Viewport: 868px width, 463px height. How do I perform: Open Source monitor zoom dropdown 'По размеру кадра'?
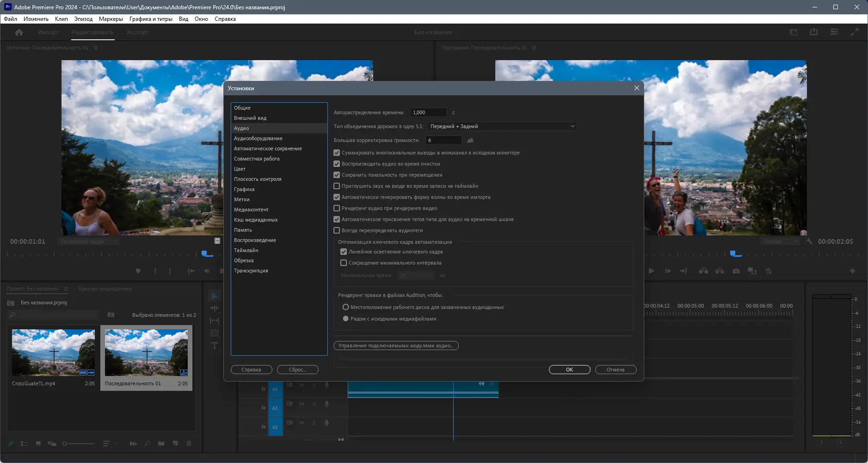tap(89, 241)
